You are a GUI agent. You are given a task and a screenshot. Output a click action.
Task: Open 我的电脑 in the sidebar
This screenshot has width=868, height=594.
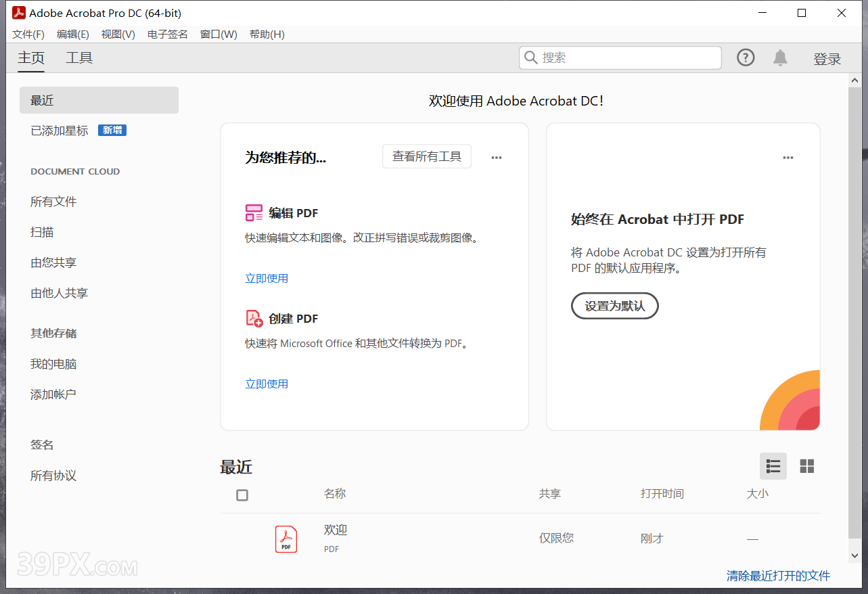pos(53,364)
